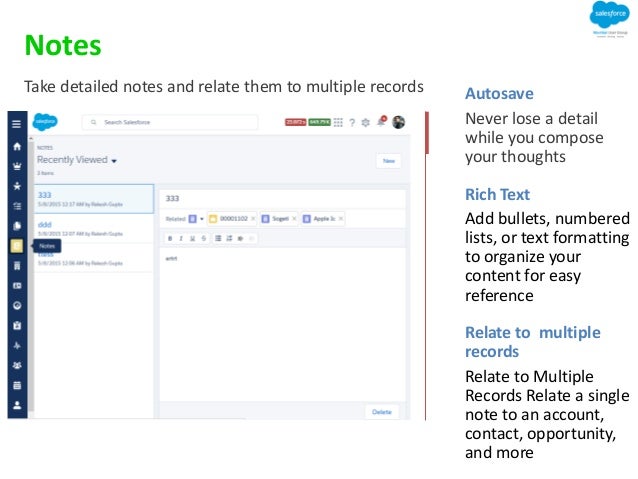Open the Contacts card sidebar icon
Screen dimensions: 638x479
pos(17,286)
